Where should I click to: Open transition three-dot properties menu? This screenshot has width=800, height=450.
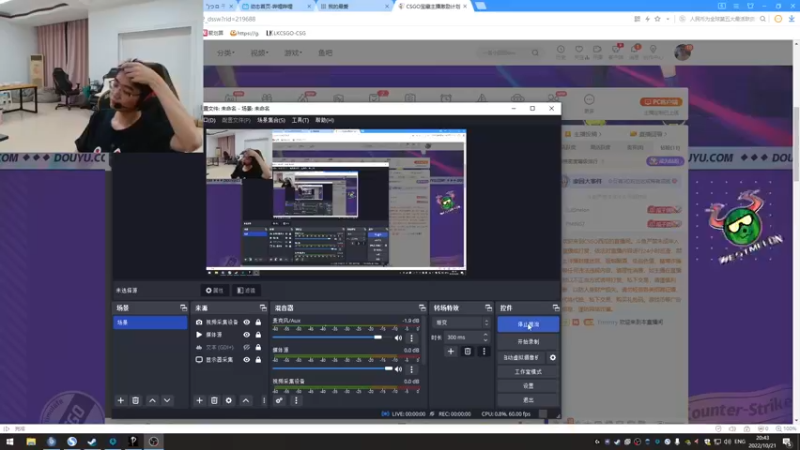484,351
